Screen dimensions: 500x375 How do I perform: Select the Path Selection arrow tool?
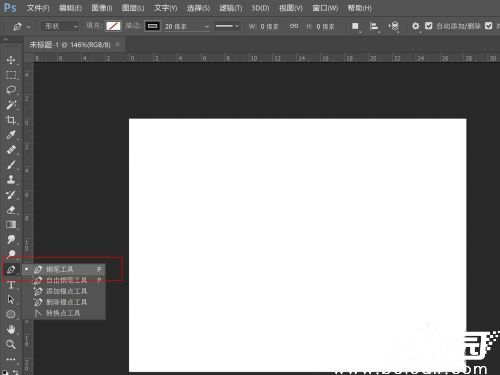click(x=11, y=299)
